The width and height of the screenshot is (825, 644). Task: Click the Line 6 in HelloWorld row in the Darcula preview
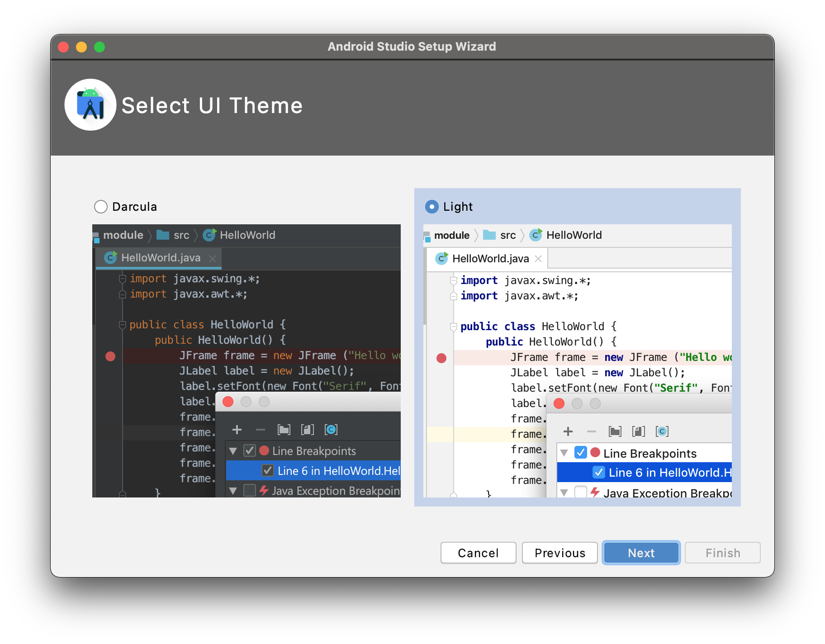pos(313,470)
